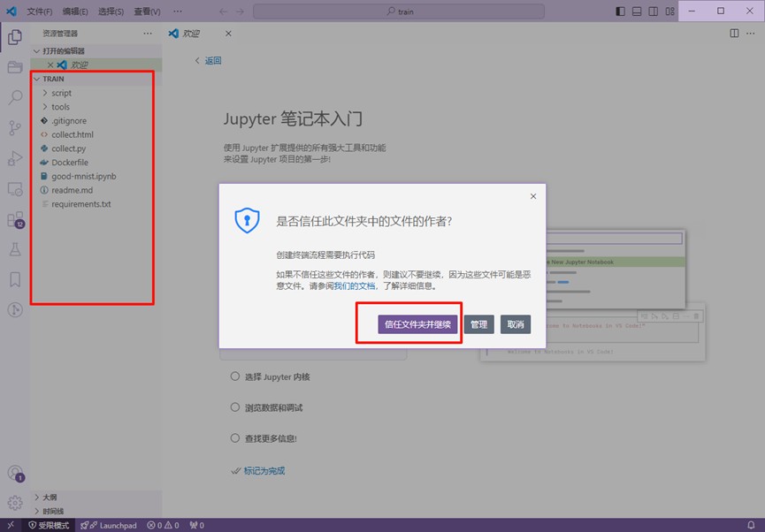
Task: Click ports forwarded indicator showing 0
Action: (196, 525)
